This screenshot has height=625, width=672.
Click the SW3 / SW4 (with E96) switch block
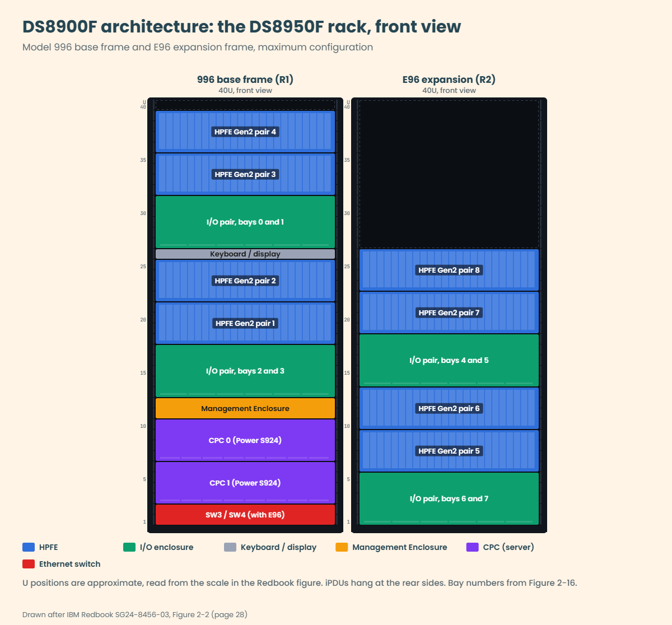click(x=245, y=515)
